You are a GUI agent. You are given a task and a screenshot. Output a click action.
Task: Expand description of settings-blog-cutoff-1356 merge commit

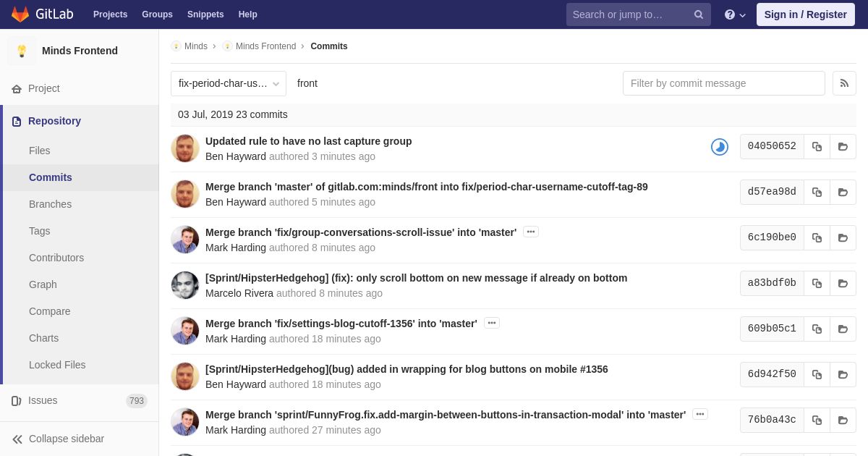[x=492, y=323]
